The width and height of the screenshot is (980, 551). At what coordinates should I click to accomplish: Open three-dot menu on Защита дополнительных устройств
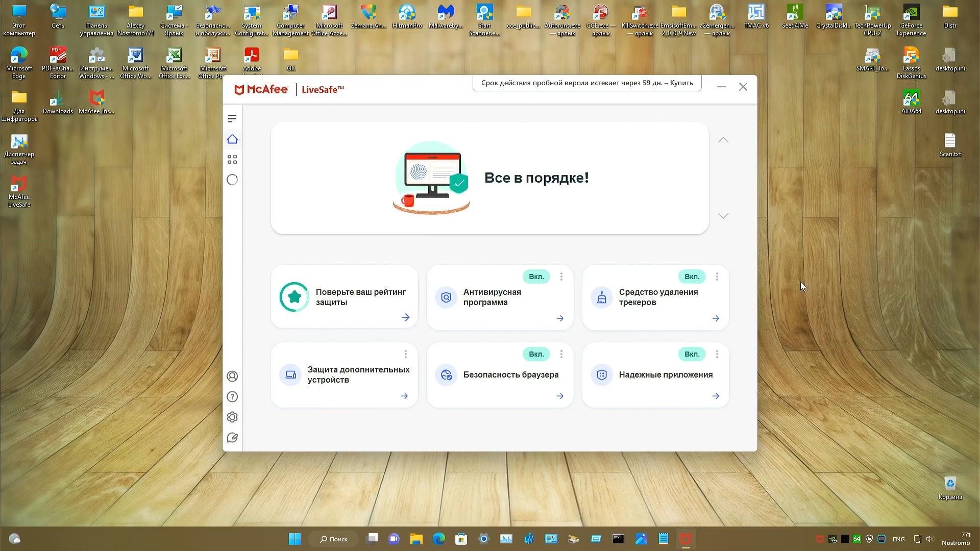pyautogui.click(x=406, y=354)
